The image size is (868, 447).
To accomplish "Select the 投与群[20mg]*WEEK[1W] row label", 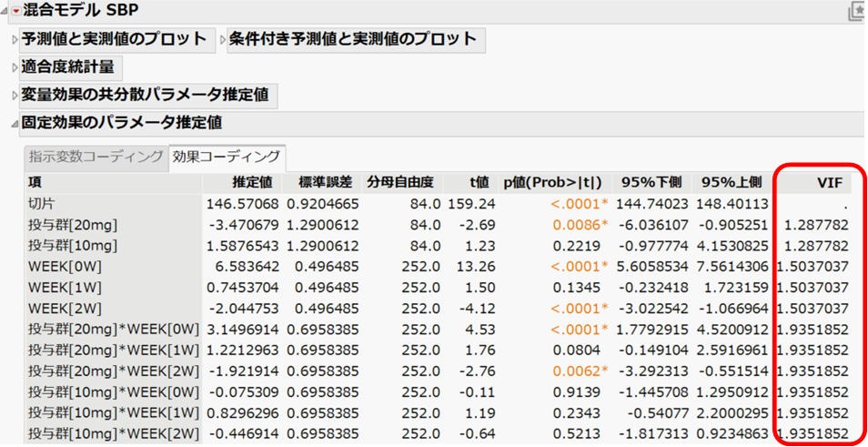I will tap(113, 350).
